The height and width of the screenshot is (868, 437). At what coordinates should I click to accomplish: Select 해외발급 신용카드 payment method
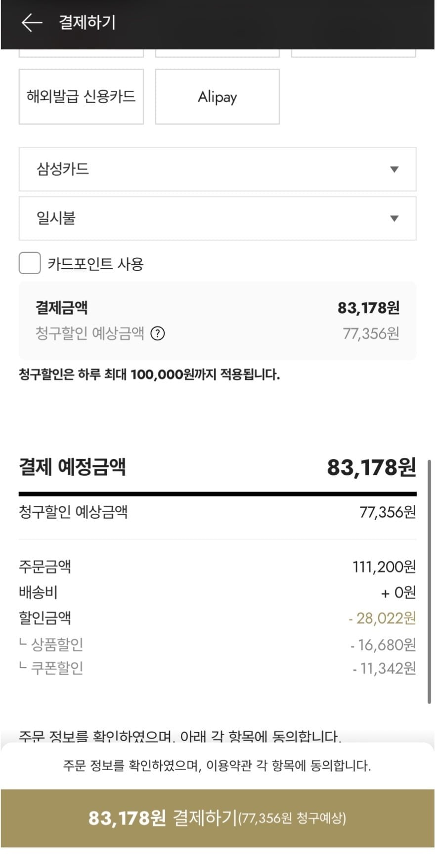pos(81,96)
